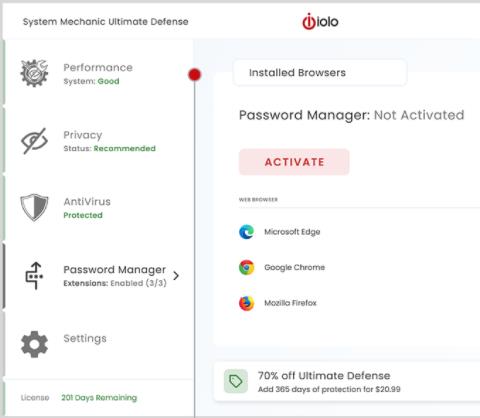Click the System Mechanic Ultimate Defense title

[106, 22]
